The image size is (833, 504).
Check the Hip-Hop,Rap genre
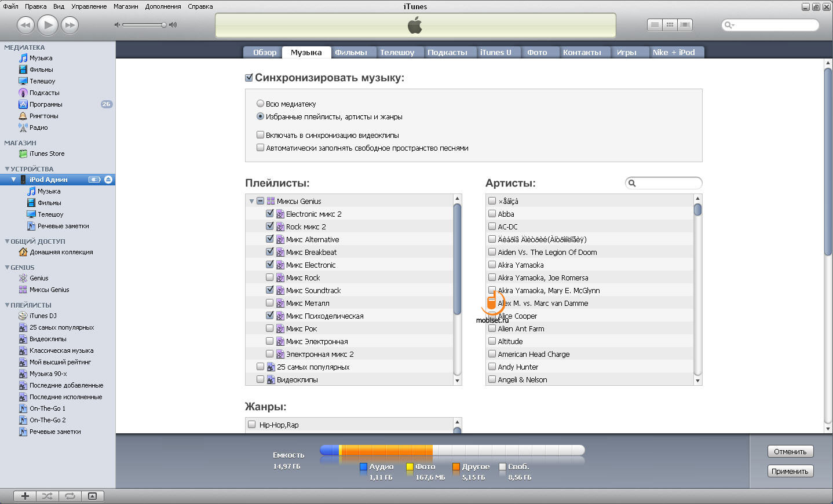pyautogui.click(x=251, y=425)
